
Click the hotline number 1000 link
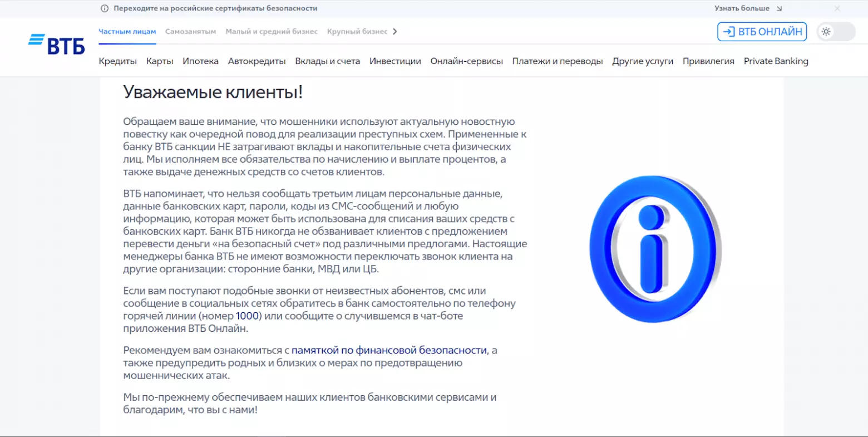(247, 316)
